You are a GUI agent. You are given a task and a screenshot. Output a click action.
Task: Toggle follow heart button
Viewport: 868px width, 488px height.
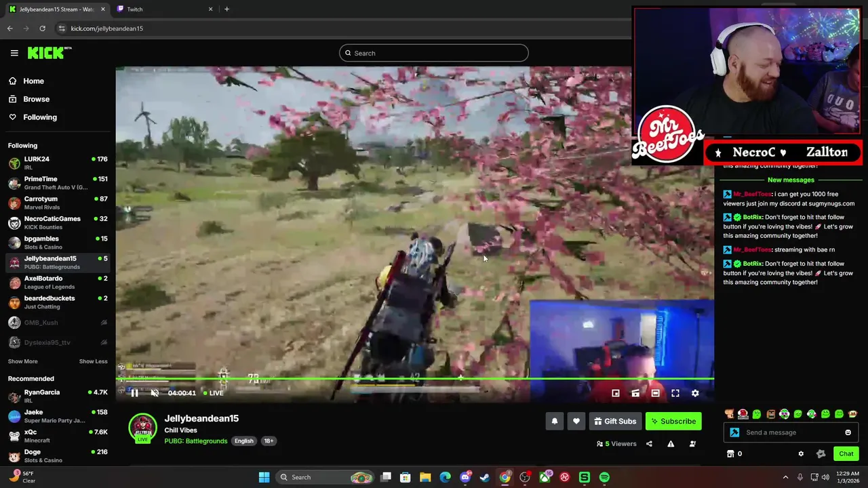(x=576, y=422)
